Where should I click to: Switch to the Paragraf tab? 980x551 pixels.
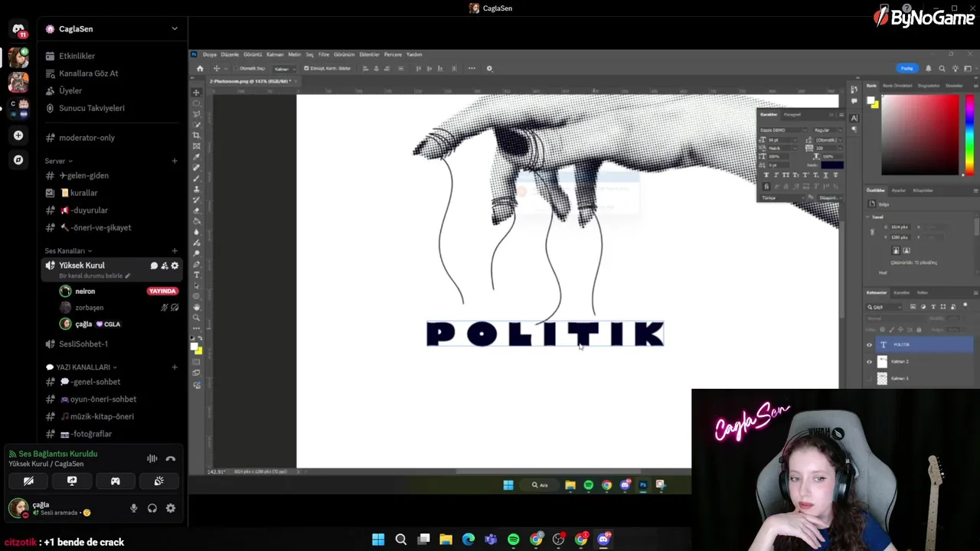(792, 114)
